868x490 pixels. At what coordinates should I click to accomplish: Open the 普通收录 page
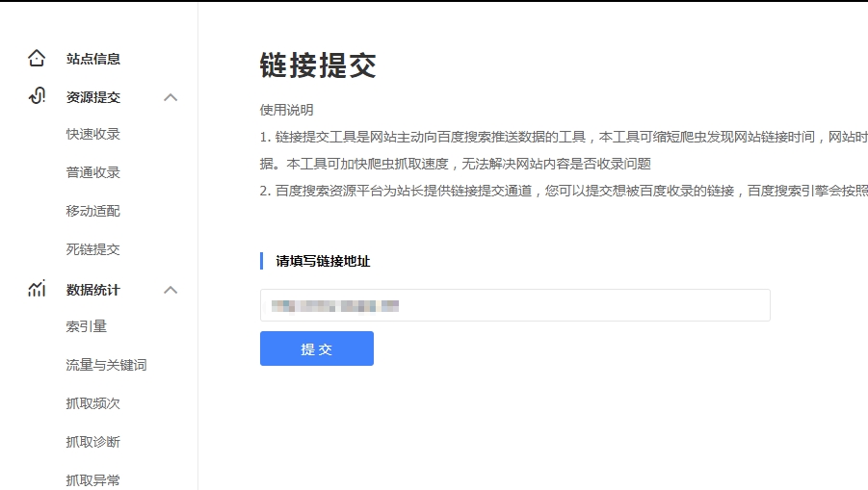[x=93, y=172]
